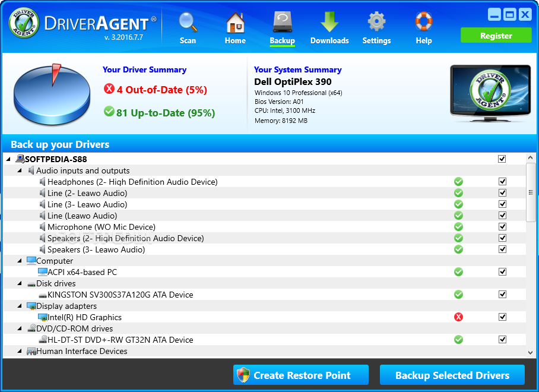Screen dimensions: 539x392
Task: Click the DriverAgent monitor image
Action: point(490,93)
